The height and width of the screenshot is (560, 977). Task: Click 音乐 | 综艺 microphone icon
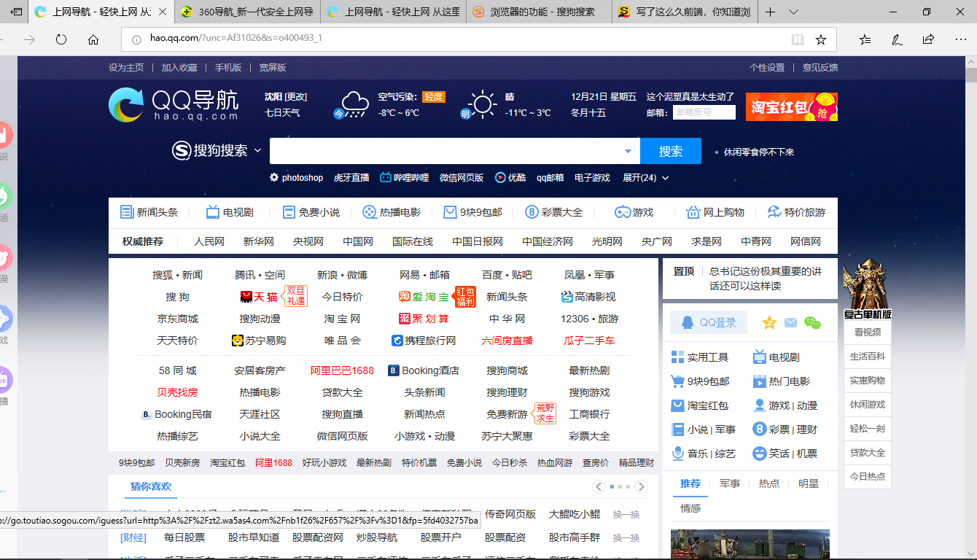(678, 454)
